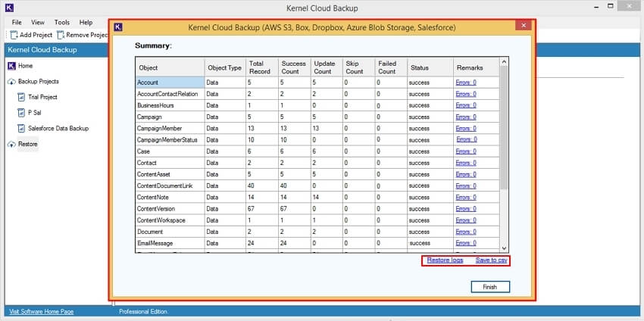Viewport: 644px width, 321px height.
Task: Click the Finish button
Action: (x=490, y=287)
